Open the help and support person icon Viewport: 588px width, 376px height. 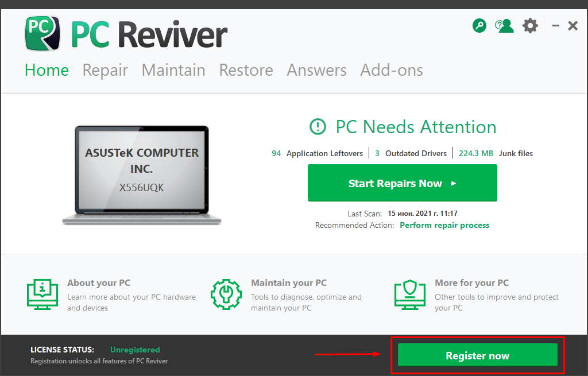coord(504,26)
